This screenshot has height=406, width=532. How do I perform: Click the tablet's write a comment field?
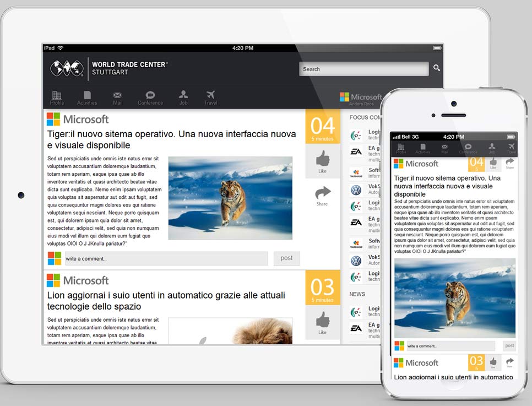pos(166,258)
